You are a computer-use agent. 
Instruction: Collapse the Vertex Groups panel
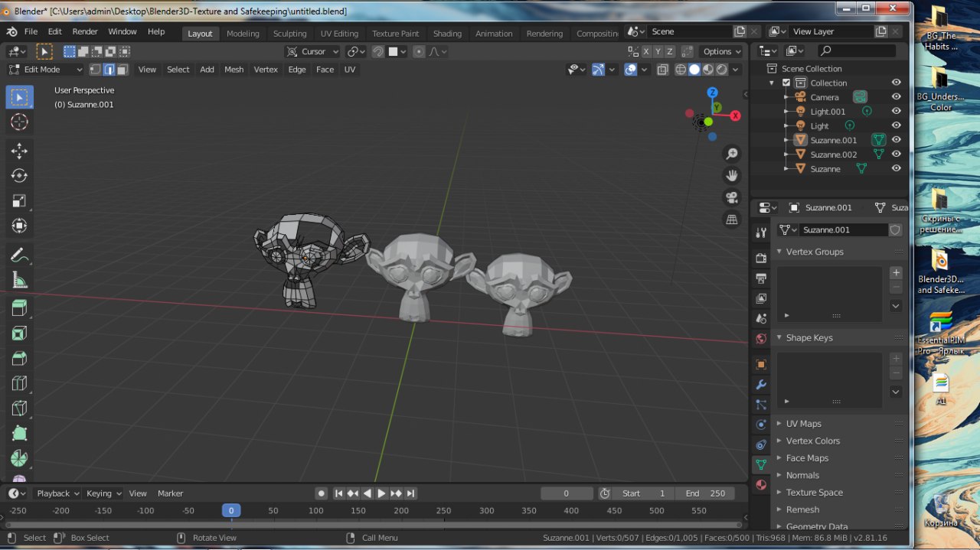(x=779, y=252)
